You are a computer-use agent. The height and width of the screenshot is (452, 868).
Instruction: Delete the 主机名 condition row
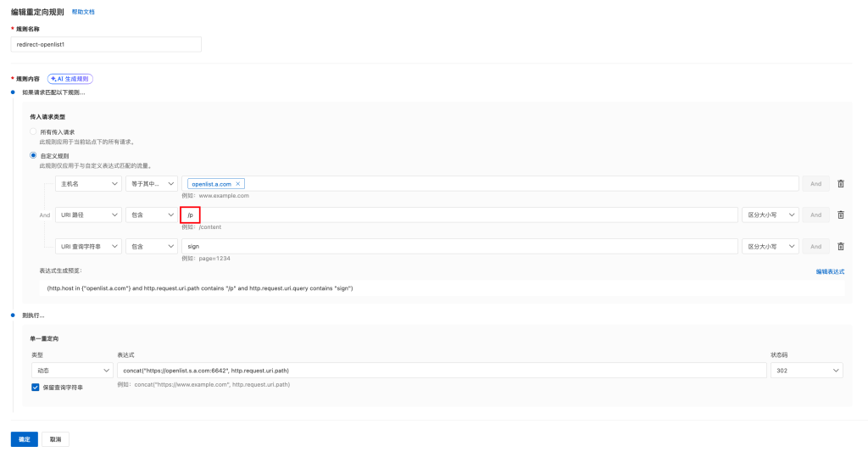coord(840,184)
